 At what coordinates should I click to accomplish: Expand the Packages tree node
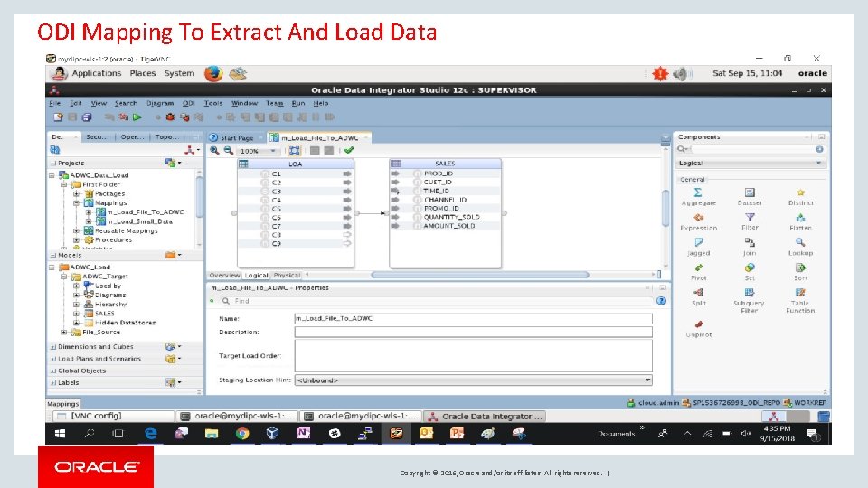pos(76,193)
